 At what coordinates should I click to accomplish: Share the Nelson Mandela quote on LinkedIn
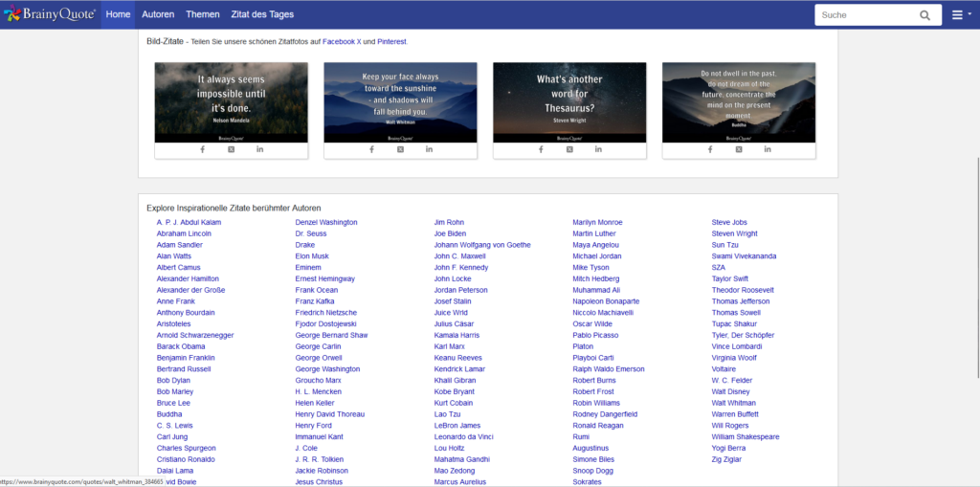pyautogui.click(x=259, y=149)
